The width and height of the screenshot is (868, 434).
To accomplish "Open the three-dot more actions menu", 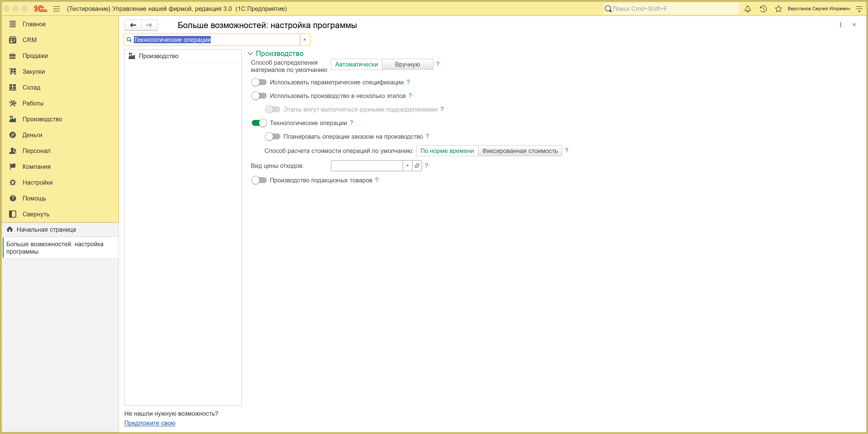I will coord(840,25).
